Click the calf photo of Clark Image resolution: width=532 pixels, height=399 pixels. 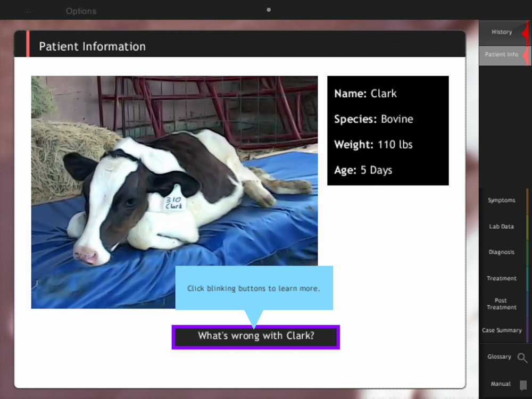pos(174,192)
